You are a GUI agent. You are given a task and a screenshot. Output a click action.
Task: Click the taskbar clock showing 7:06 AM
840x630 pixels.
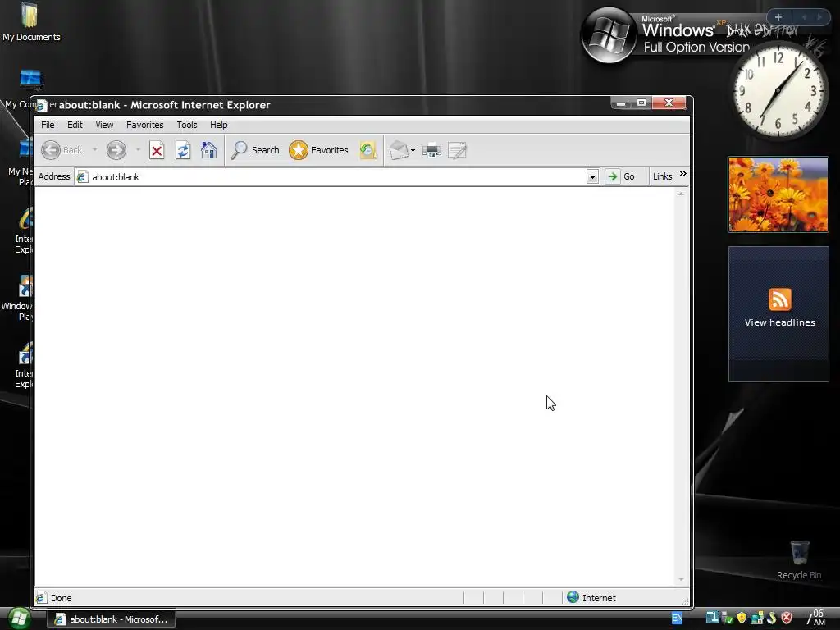tap(815, 618)
